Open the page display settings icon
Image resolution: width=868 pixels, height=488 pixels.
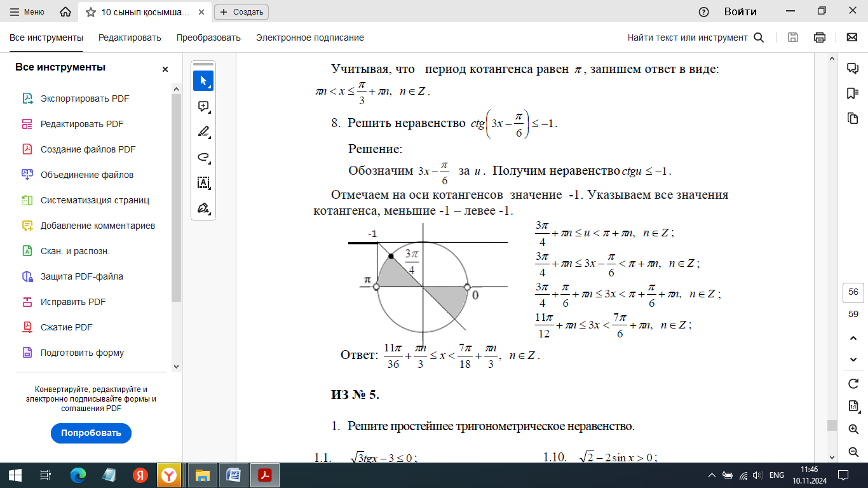853,406
